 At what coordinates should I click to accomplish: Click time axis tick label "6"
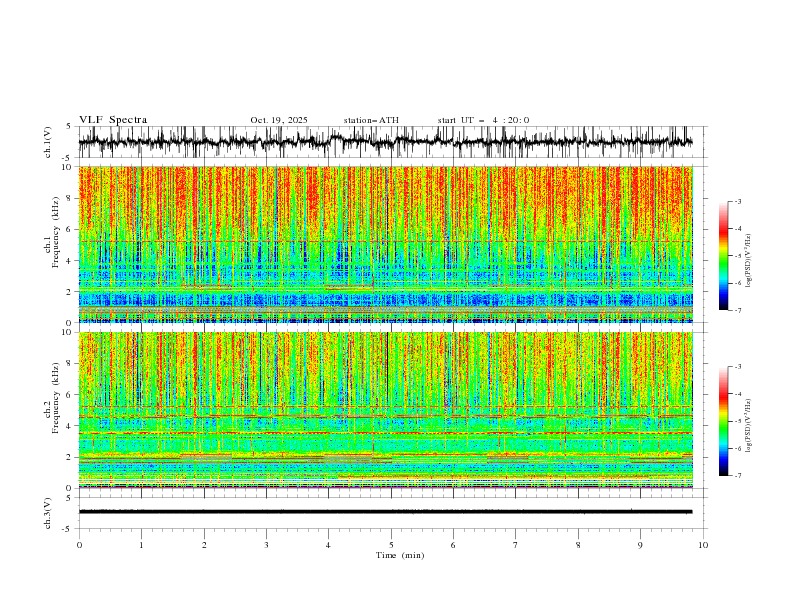click(453, 545)
